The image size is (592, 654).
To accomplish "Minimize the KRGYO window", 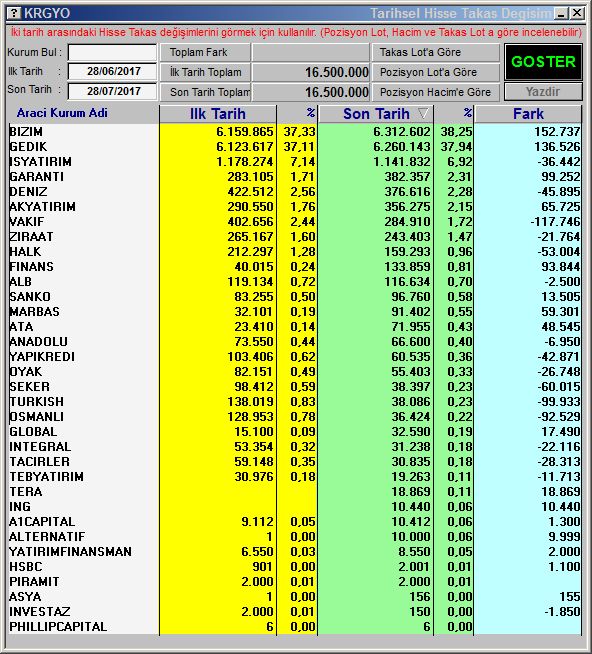I will 562,13.
